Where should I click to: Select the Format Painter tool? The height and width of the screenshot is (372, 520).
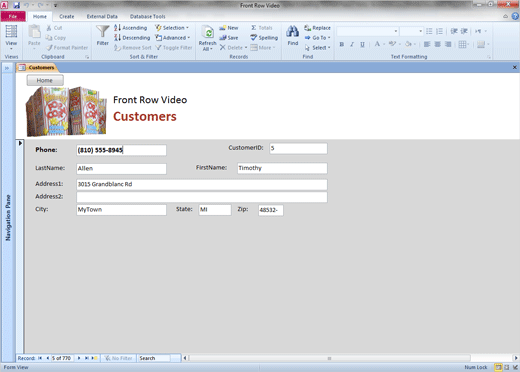point(67,48)
